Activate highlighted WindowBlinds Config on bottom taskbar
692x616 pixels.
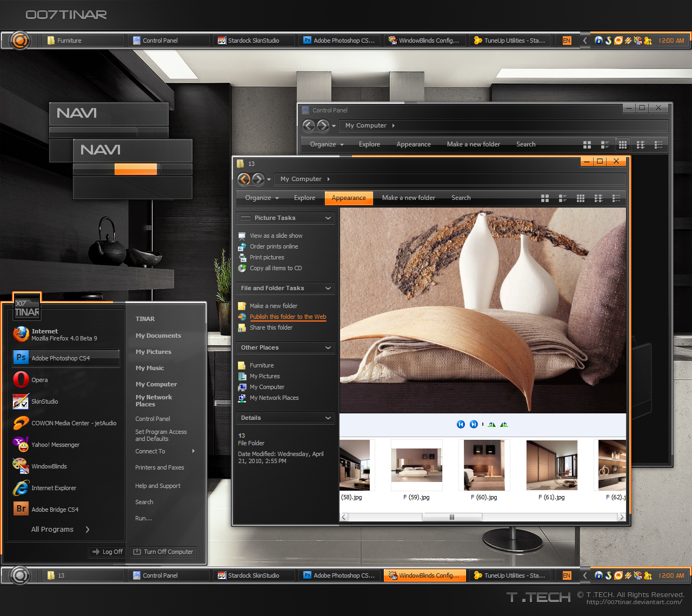click(x=425, y=575)
